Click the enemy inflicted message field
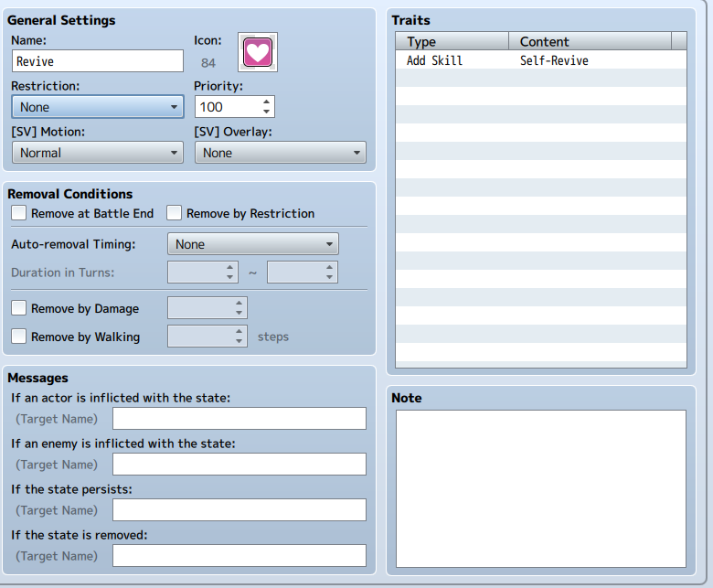 coord(239,464)
